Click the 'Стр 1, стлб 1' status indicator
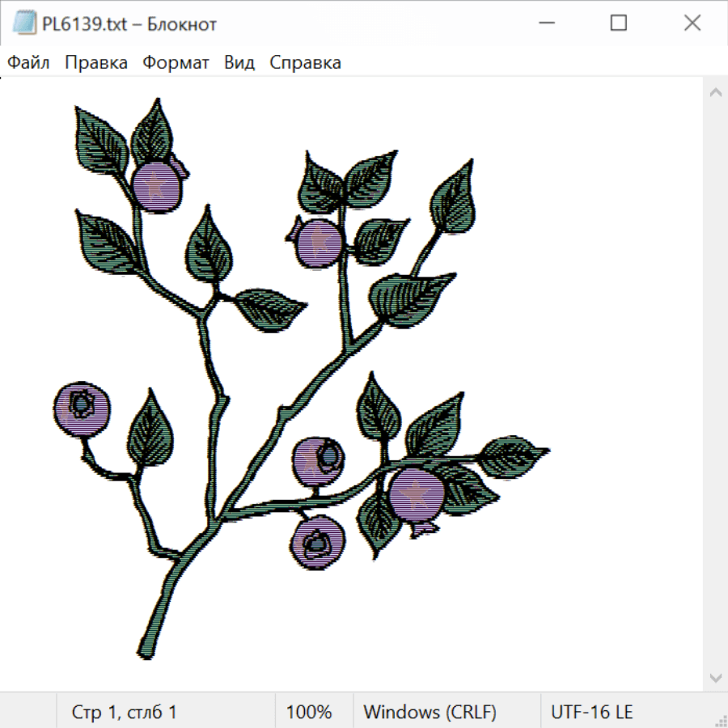The height and width of the screenshot is (728, 728). pyautogui.click(x=124, y=712)
